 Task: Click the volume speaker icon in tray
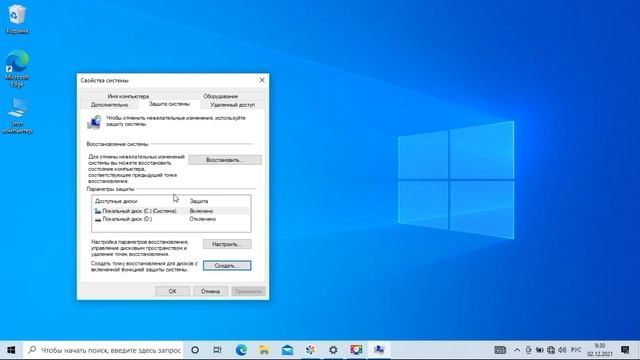coord(562,350)
